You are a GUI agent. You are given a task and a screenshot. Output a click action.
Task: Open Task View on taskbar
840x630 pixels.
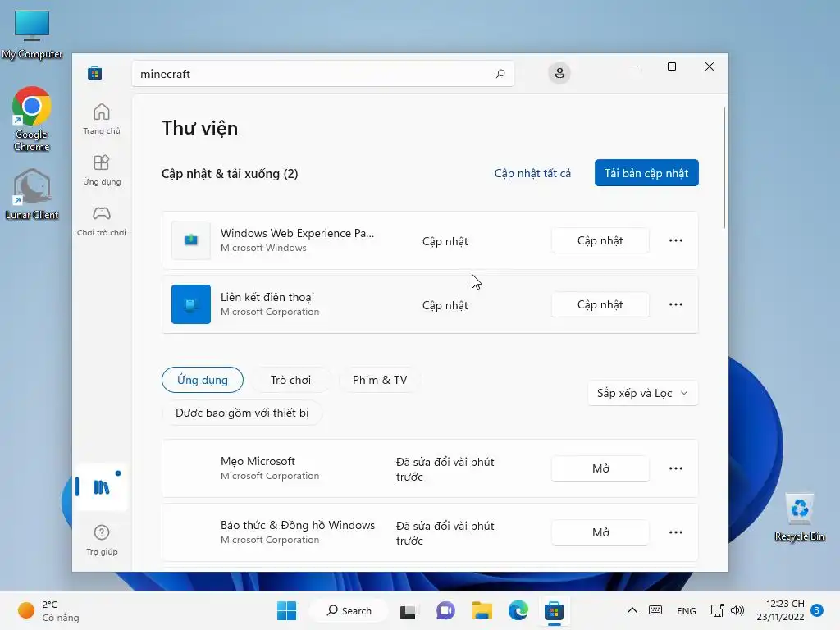pyautogui.click(x=408, y=610)
